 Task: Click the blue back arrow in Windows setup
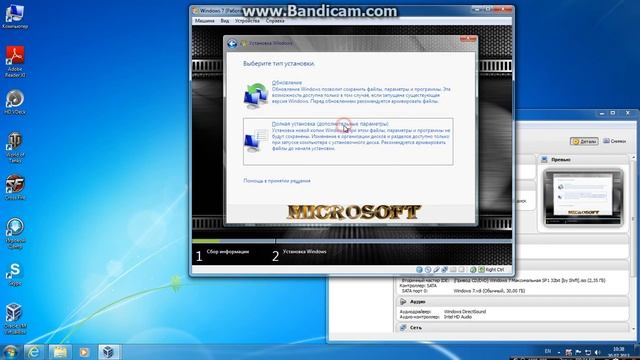[232, 43]
